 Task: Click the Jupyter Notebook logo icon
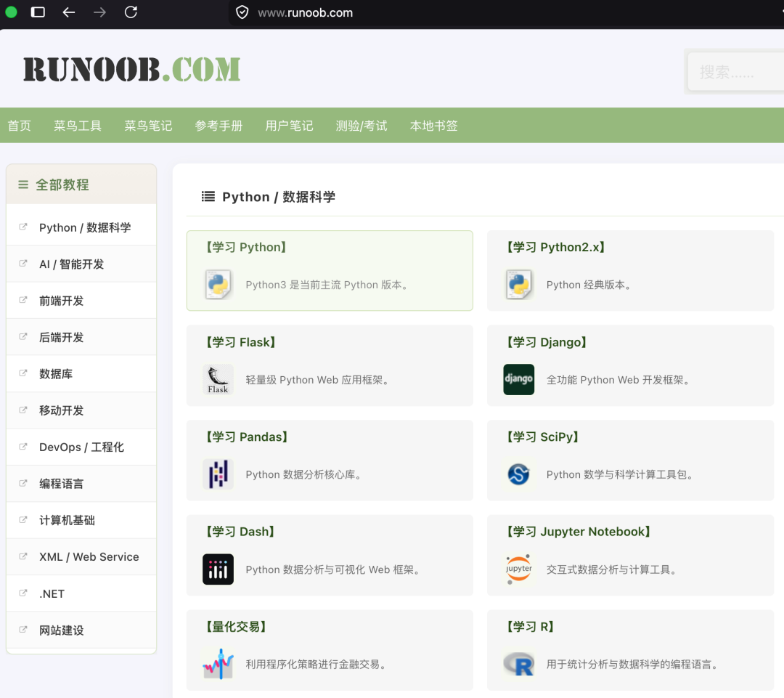518,569
